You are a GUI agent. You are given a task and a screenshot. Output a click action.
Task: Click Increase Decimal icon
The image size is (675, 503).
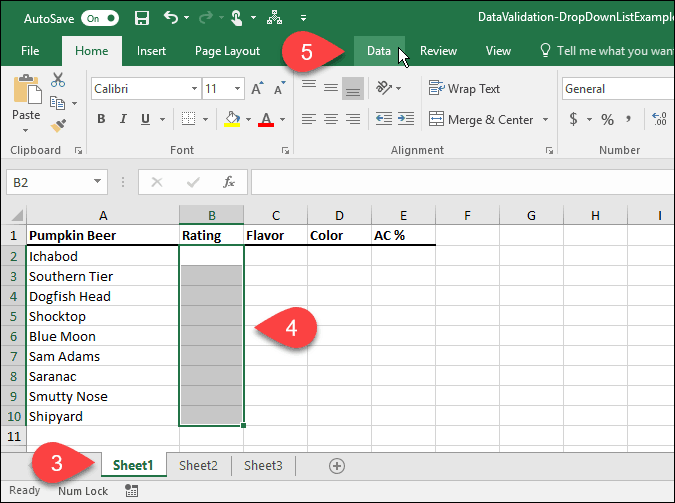[x=660, y=119]
